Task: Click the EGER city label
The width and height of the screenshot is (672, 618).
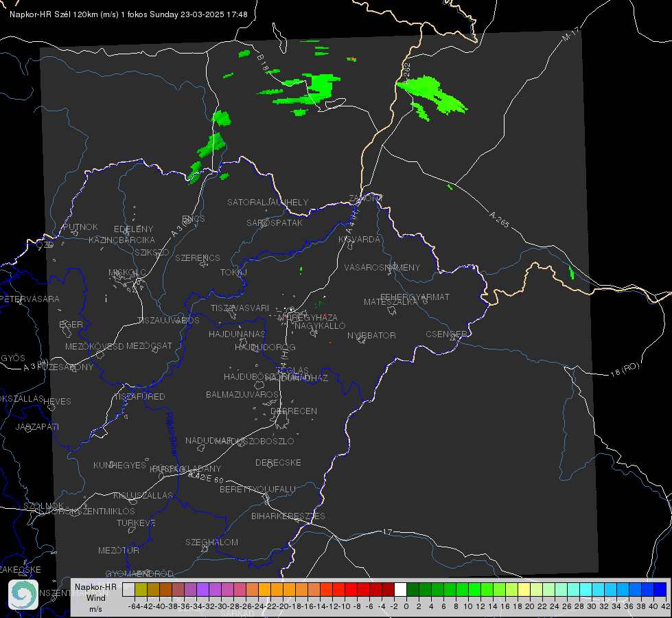Action: [71, 324]
